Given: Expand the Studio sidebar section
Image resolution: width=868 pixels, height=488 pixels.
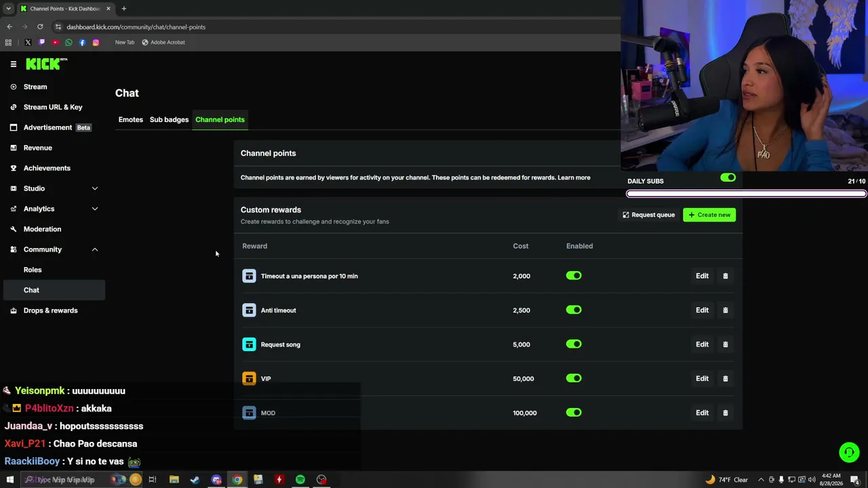Looking at the screenshot, I should pos(95,188).
